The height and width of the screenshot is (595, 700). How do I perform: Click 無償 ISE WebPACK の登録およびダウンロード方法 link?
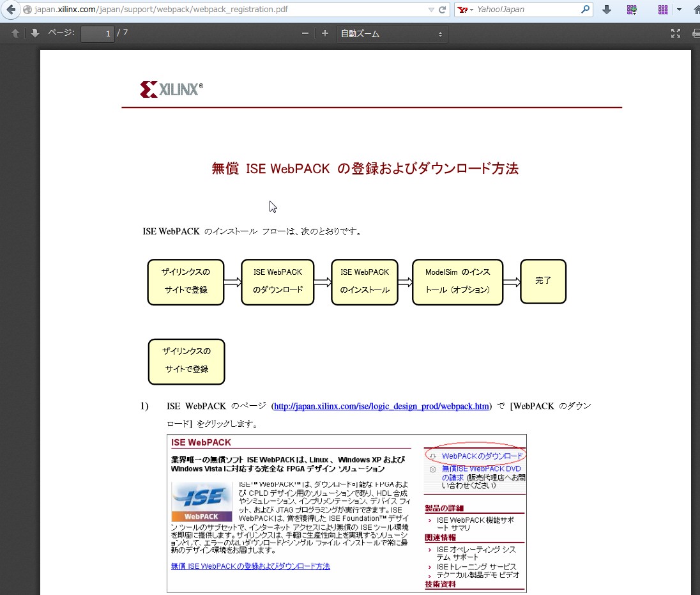pyautogui.click(x=250, y=566)
